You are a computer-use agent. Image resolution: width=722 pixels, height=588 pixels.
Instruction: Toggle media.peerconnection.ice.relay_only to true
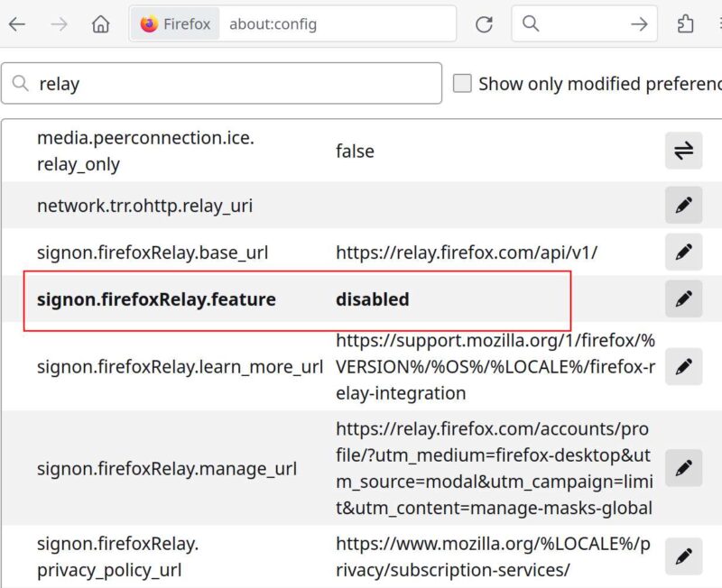coord(684,150)
